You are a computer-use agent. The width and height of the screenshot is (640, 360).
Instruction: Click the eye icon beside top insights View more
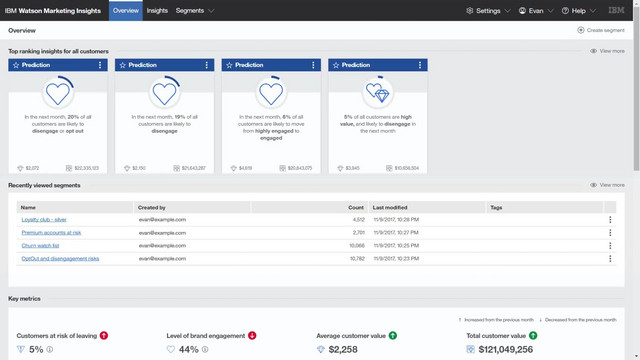tap(593, 51)
